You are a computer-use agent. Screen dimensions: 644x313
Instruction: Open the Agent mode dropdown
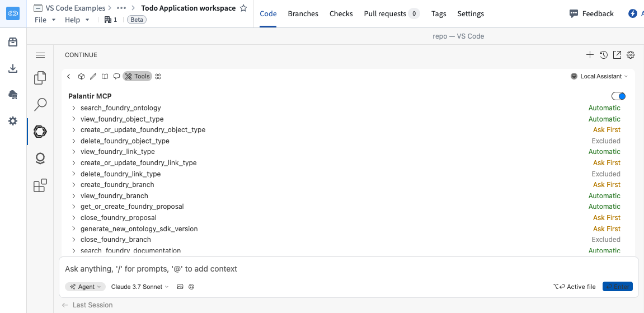(86, 287)
